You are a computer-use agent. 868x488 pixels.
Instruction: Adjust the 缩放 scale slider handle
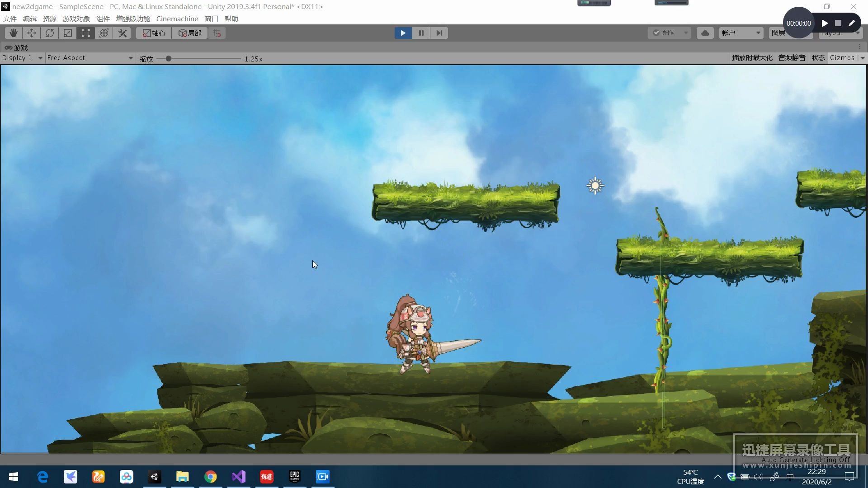(169, 59)
